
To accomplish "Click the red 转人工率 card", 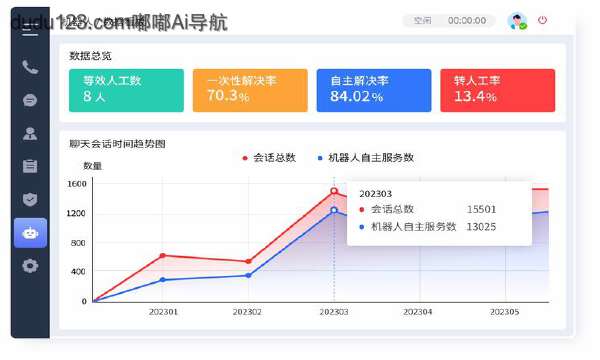I will (497, 90).
